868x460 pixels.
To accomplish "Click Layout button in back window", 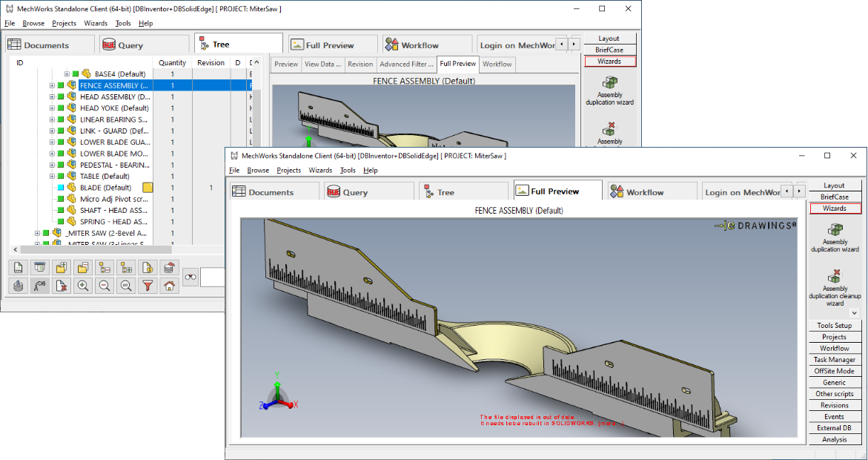I will coord(609,39).
